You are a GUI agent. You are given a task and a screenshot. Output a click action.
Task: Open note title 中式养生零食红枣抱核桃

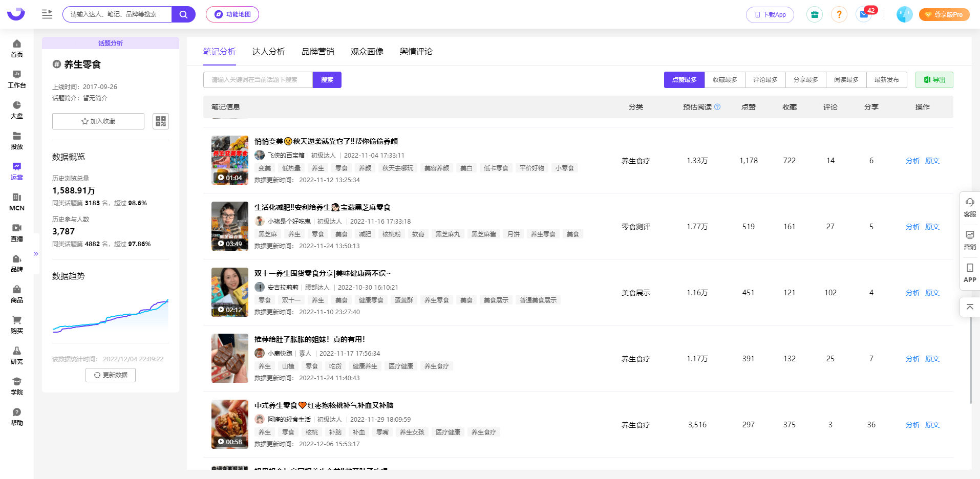(324, 405)
